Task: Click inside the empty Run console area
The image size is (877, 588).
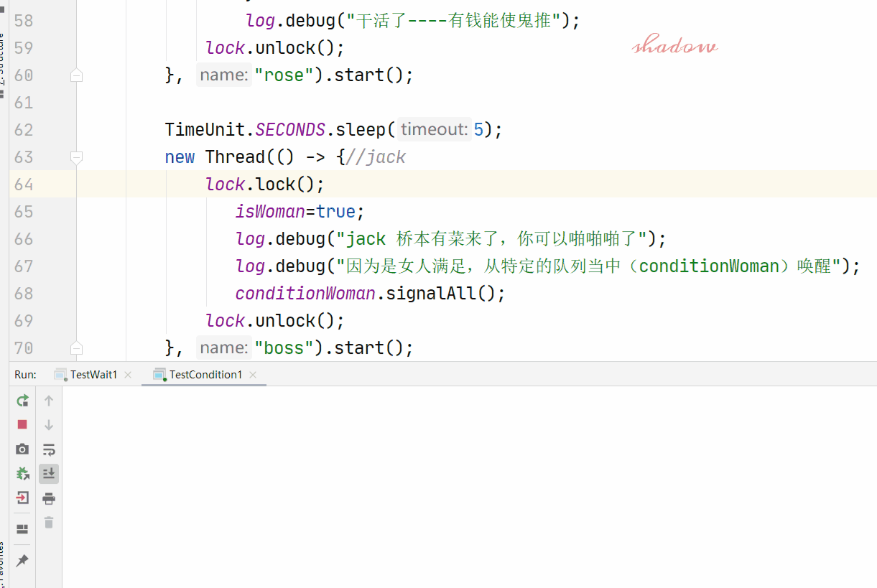Action: coord(469,487)
